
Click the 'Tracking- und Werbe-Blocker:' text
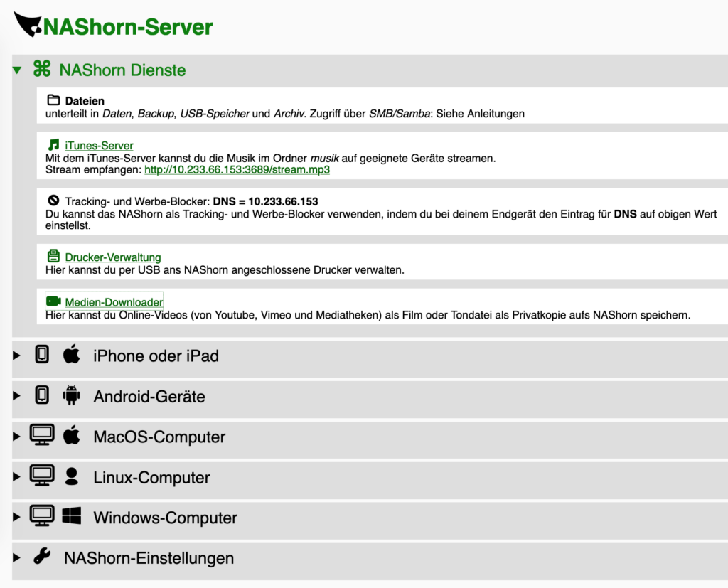(137, 202)
